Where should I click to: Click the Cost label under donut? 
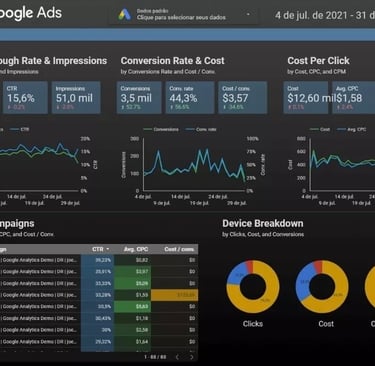pos(326,324)
